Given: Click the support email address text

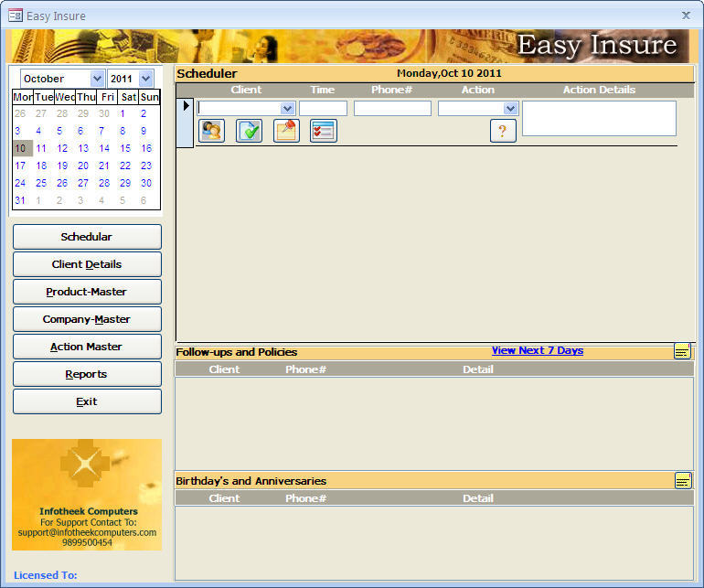Looking at the screenshot, I should pyautogui.click(x=87, y=532).
